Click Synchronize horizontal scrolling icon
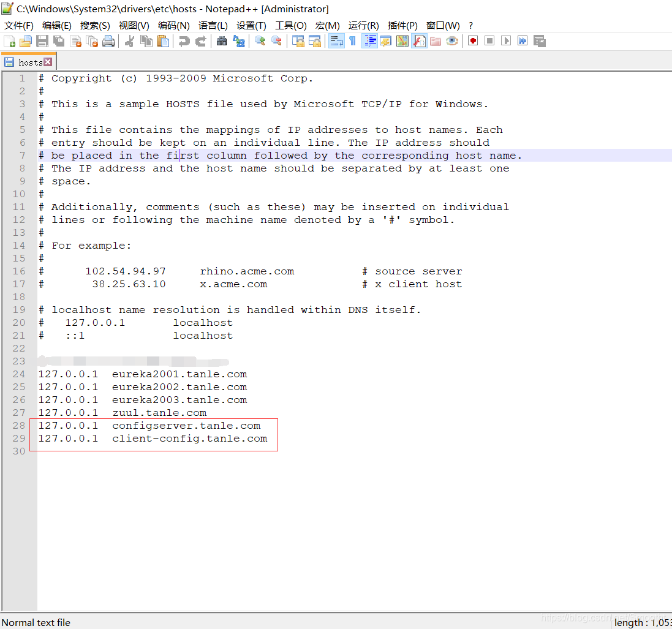 click(x=315, y=41)
